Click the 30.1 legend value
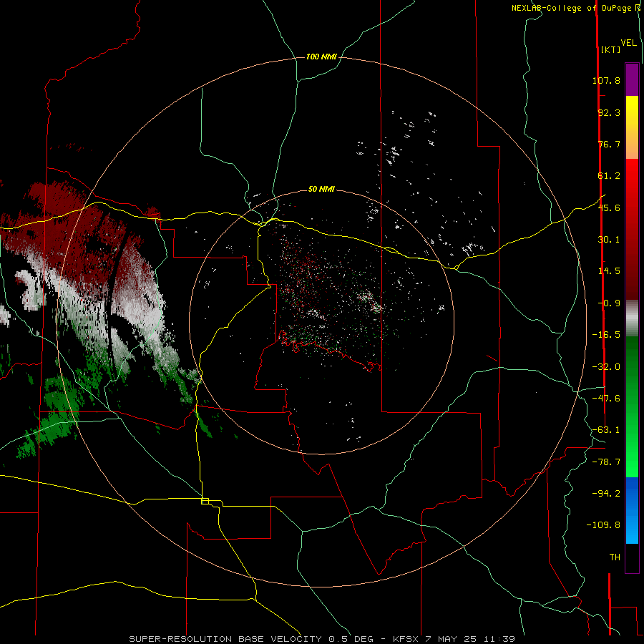This screenshot has width=644, height=644. [x=609, y=240]
